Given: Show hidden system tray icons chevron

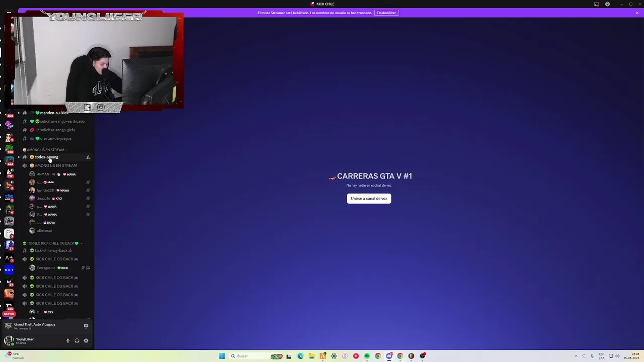Looking at the screenshot, I should click(x=576, y=356).
